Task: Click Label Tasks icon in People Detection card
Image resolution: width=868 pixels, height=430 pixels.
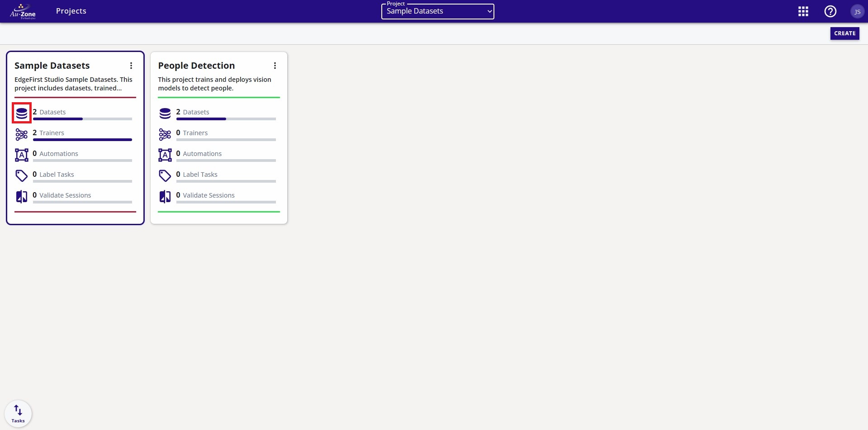Action: point(165,175)
